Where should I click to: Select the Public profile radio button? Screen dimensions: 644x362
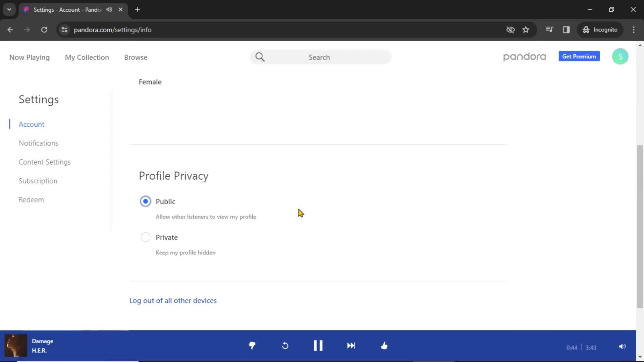[x=146, y=201]
